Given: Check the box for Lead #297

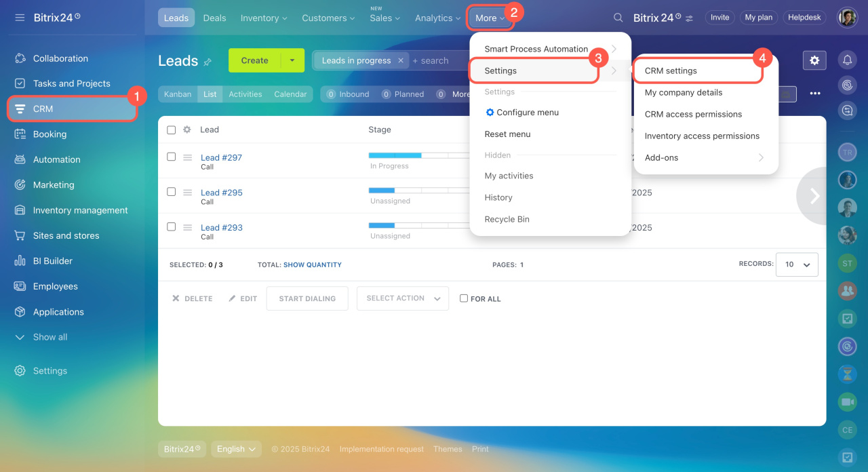Looking at the screenshot, I should [172, 157].
